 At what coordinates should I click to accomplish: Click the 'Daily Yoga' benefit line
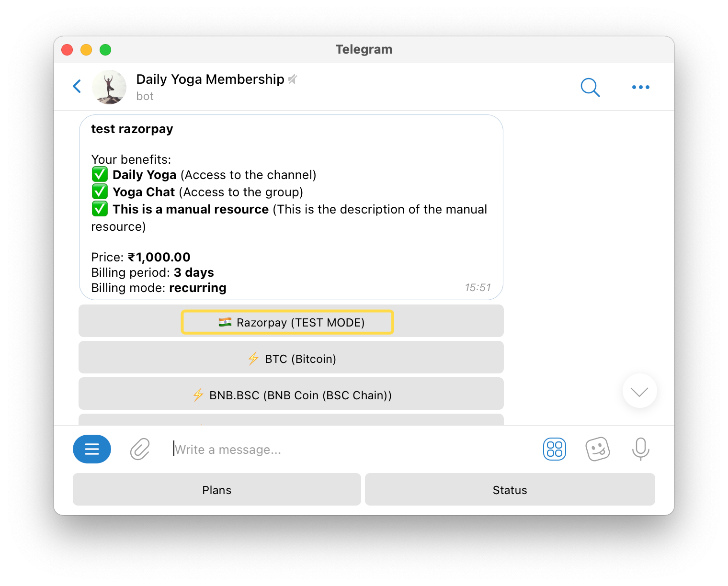[x=204, y=175]
